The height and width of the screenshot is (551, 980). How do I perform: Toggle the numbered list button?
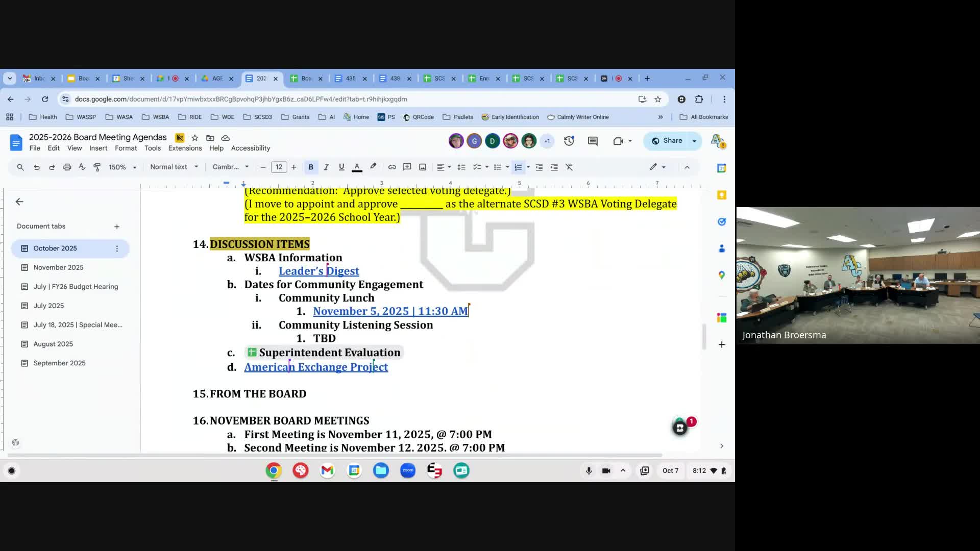point(518,167)
